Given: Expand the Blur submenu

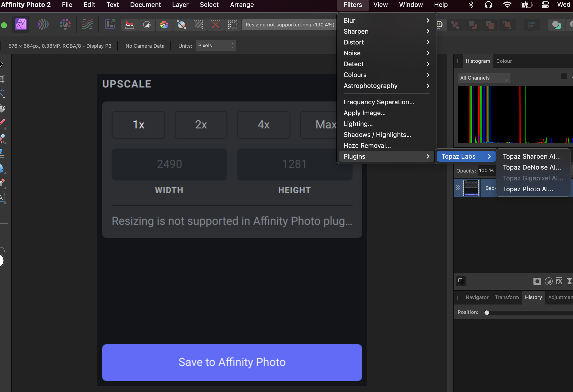Looking at the screenshot, I should pyautogui.click(x=387, y=21).
